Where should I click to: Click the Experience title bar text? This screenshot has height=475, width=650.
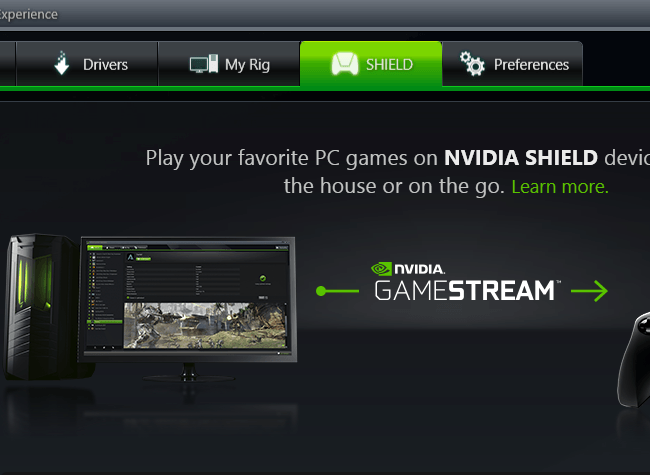coord(28,15)
